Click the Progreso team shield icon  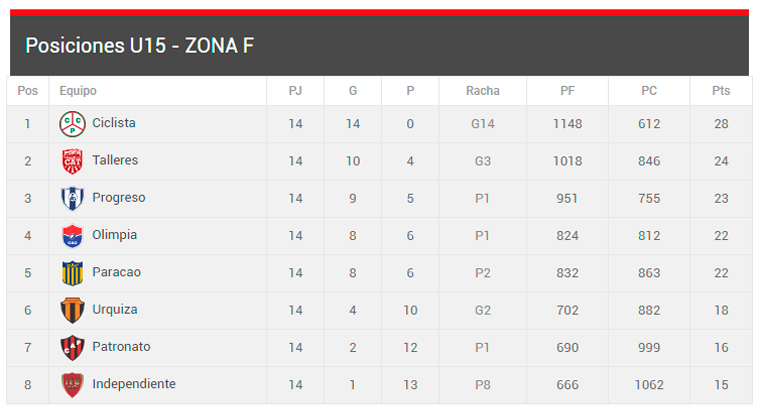[x=72, y=198]
